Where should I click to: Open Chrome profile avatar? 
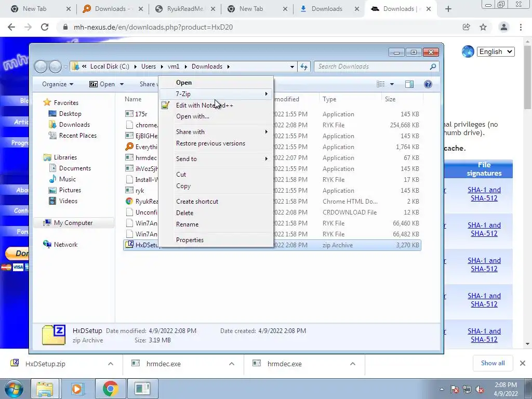503,27
